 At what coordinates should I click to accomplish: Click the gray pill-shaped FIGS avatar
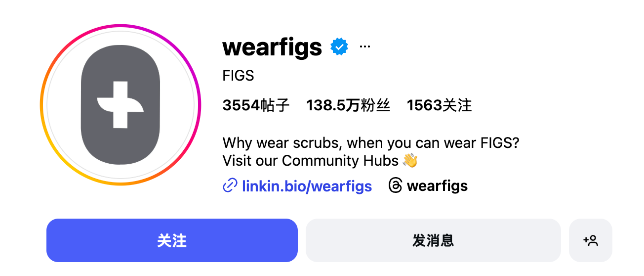pyautogui.click(x=121, y=105)
